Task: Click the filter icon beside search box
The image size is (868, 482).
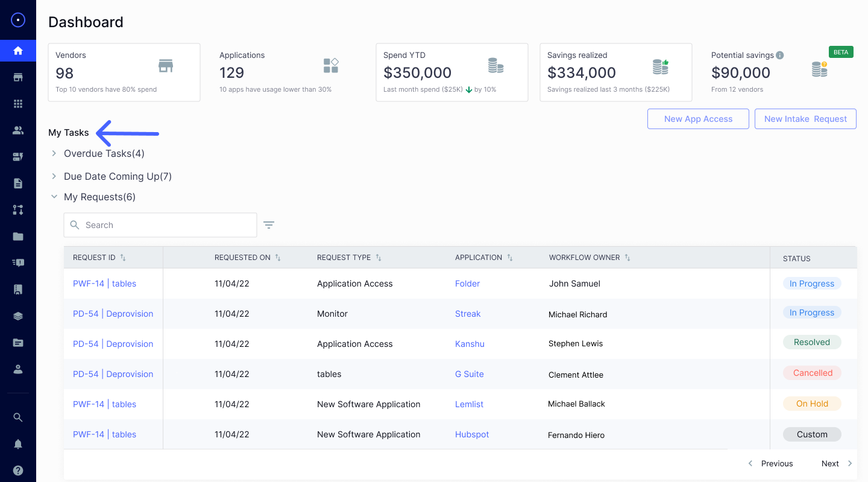Action: (269, 225)
